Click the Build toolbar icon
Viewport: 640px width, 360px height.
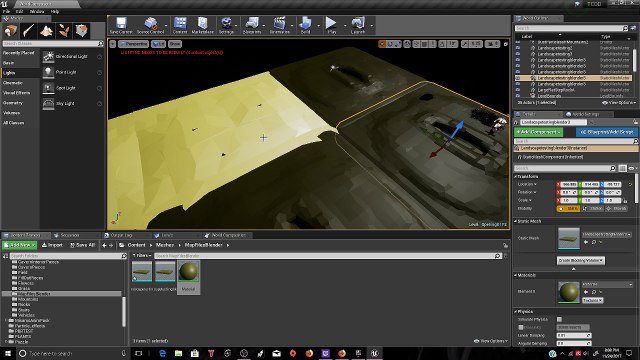pyautogui.click(x=305, y=25)
